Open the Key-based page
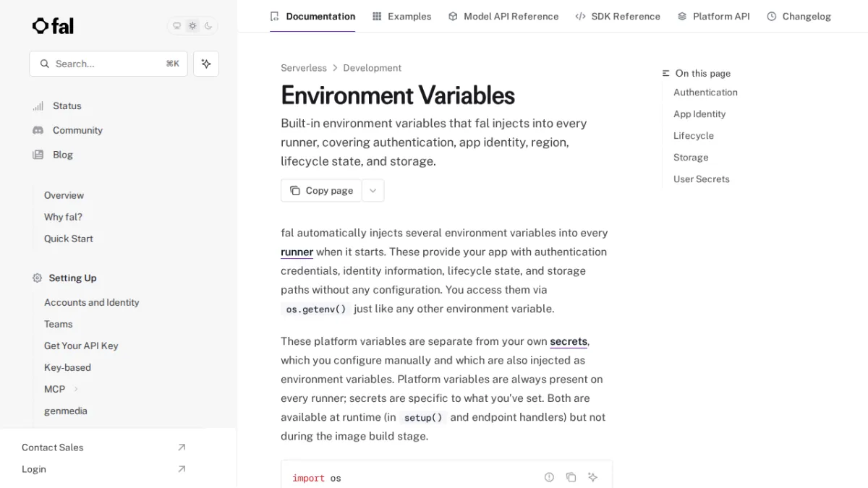Image resolution: width=868 pixels, height=488 pixels. point(67,367)
